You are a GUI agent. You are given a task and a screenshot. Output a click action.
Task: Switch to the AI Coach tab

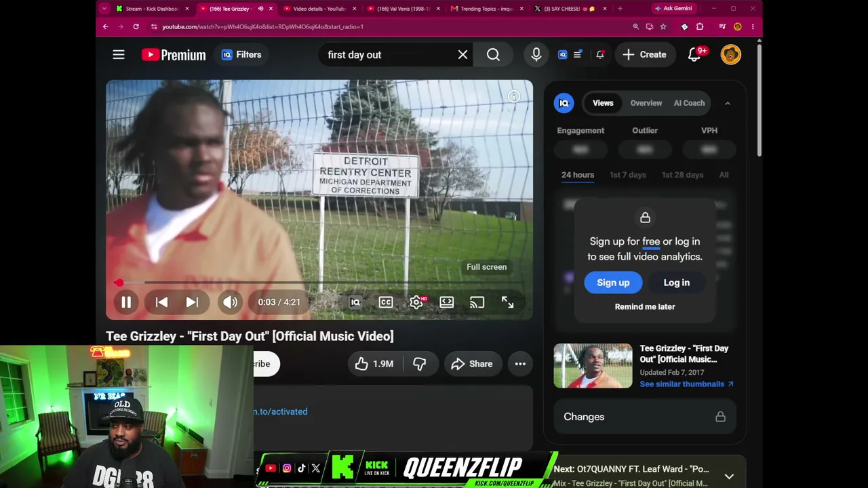pos(689,103)
